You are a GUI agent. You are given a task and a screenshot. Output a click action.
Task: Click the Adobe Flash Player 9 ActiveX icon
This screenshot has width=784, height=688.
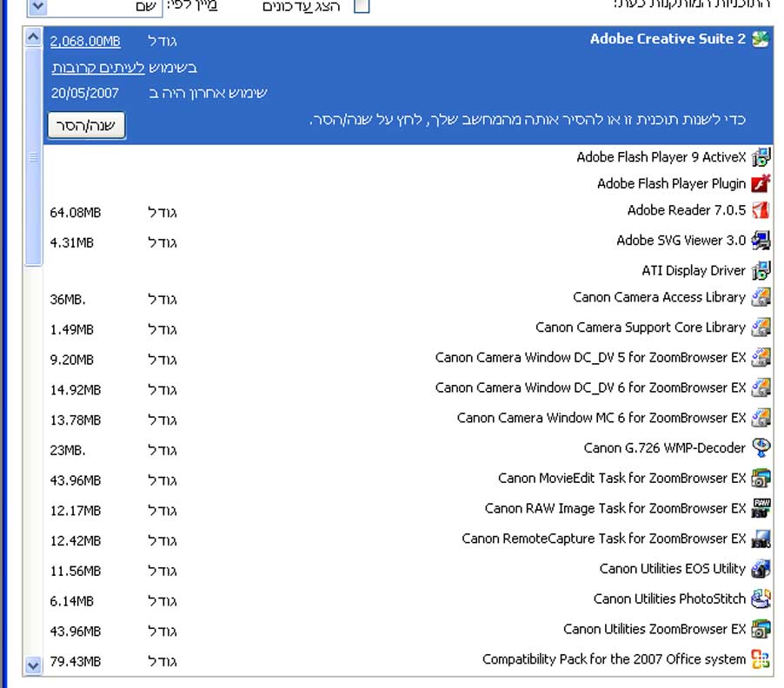761,157
